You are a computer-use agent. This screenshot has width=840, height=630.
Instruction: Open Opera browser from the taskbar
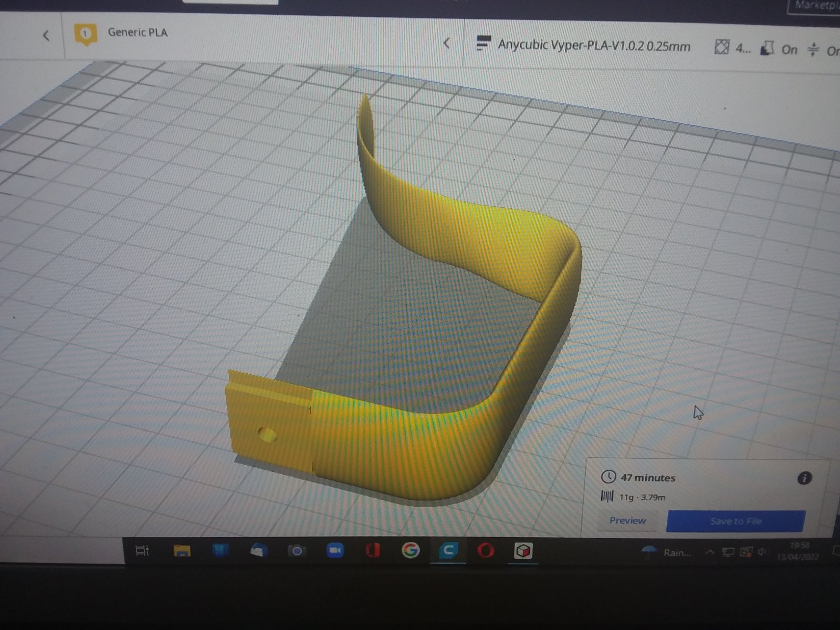click(x=486, y=551)
